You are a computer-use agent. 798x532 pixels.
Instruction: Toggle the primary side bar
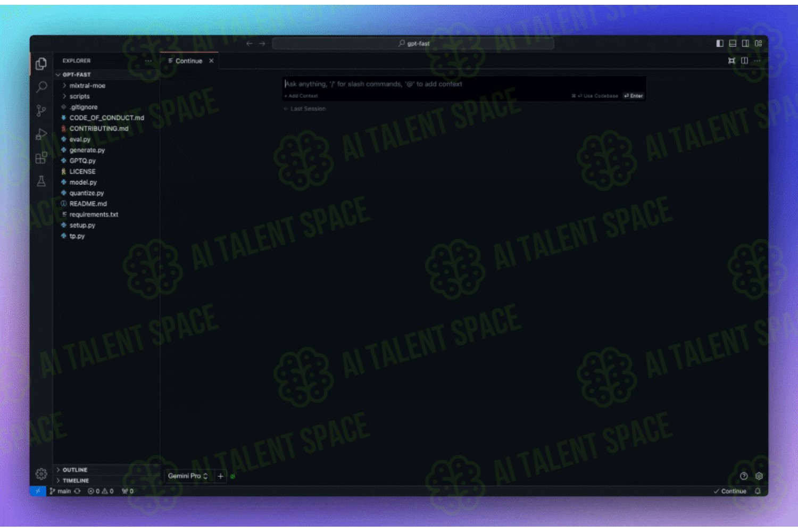coord(720,44)
